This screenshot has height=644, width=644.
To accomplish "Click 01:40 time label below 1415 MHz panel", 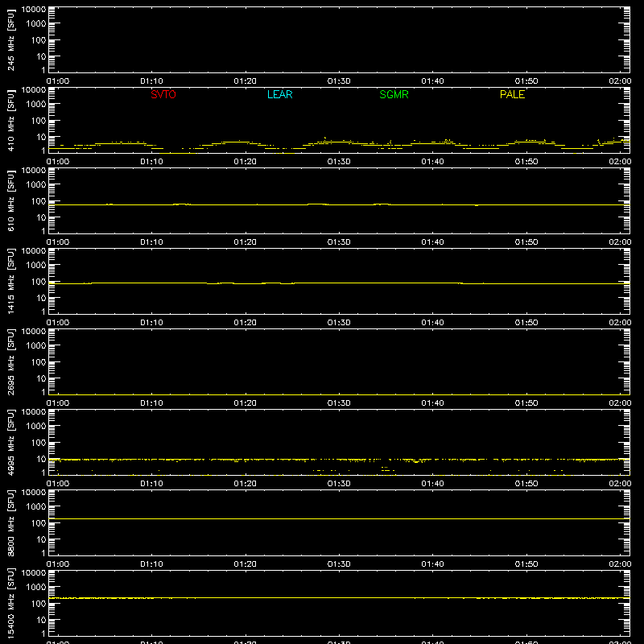I will pos(432,323).
